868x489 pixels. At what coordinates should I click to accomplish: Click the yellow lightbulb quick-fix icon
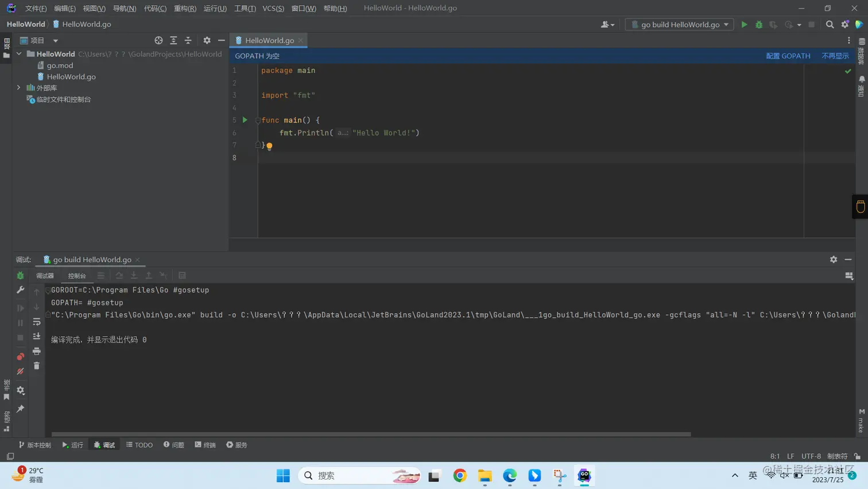[x=269, y=146]
